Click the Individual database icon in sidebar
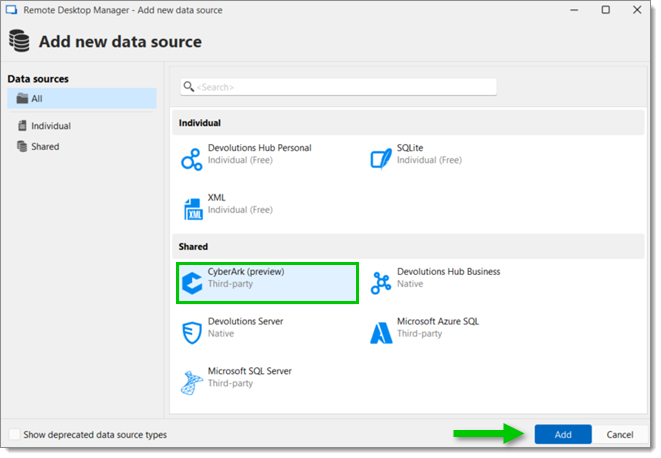The height and width of the screenshot is (458, 661). pos(22,126)
